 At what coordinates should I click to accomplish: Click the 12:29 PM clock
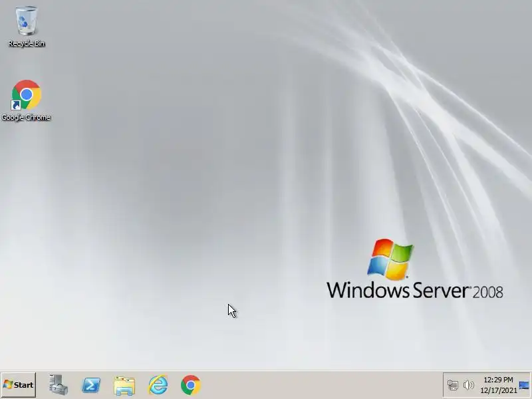(x=498, y=380)
